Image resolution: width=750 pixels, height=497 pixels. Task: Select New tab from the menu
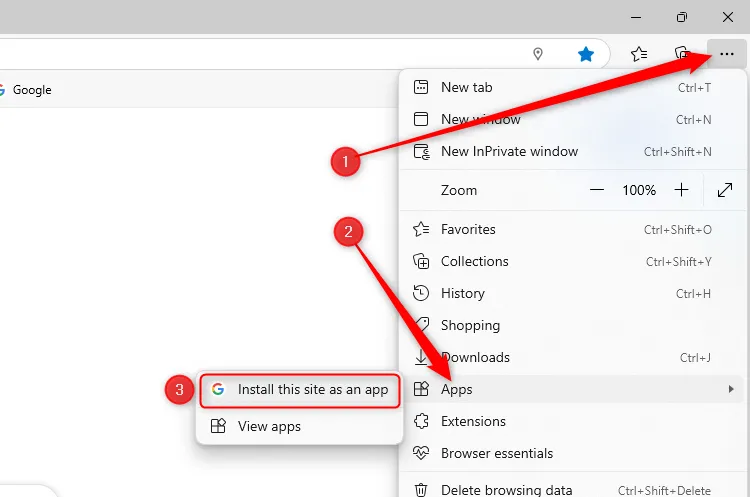pos(467,87)
